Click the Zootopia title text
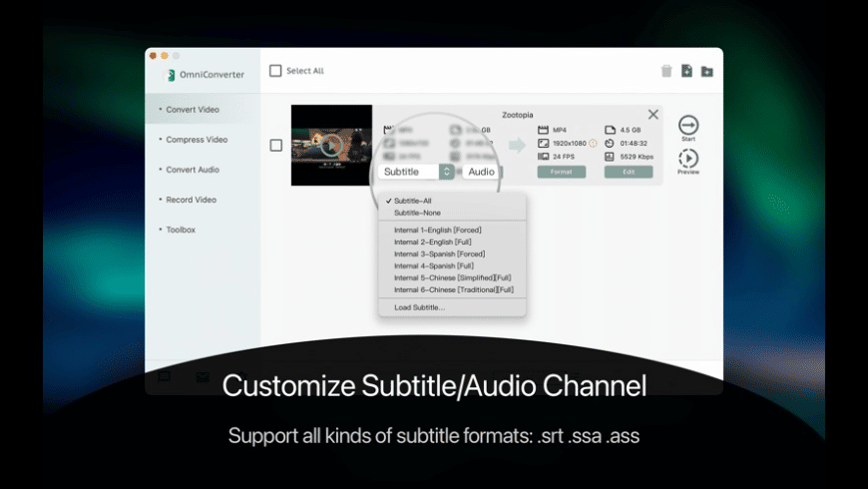The image size is (868, 489). [518, 115]
